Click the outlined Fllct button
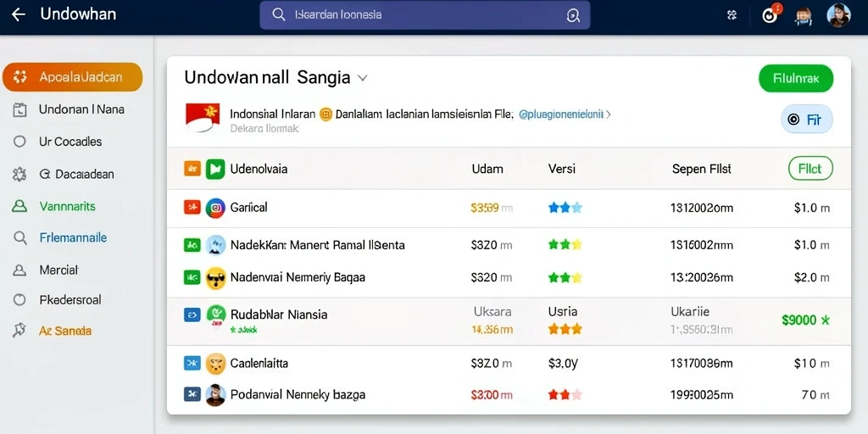This screenshot has width=868, height=434. coord(810,169)
